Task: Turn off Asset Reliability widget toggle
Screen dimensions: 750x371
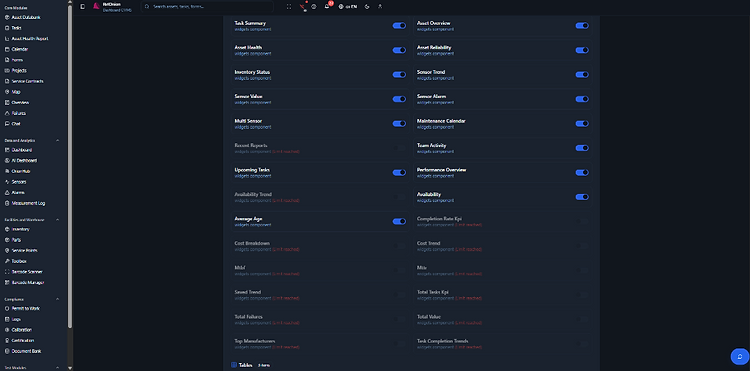Action: point(582,50)
